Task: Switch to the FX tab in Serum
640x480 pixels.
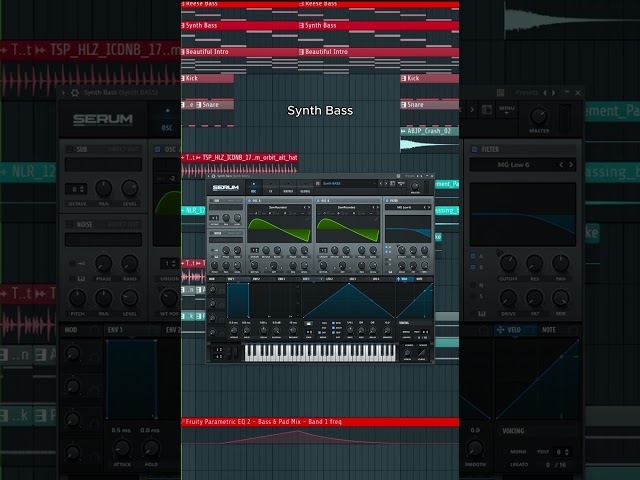Action: (x=271, y=188)
